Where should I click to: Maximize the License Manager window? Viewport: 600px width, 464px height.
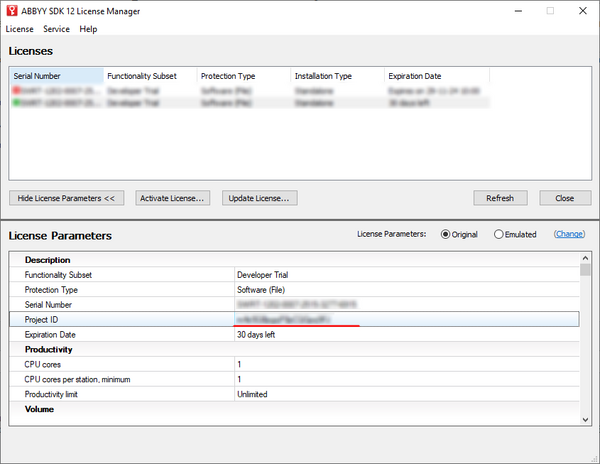pos(549,11)
